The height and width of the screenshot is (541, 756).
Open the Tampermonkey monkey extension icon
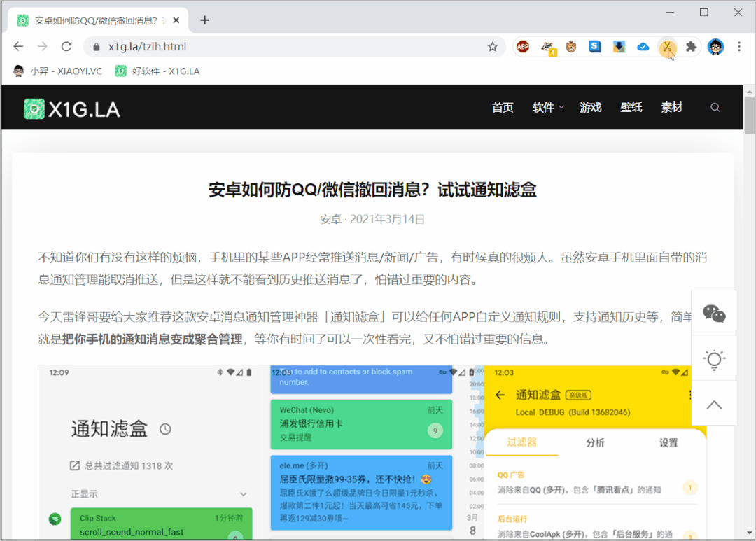[x=571, y=47]
